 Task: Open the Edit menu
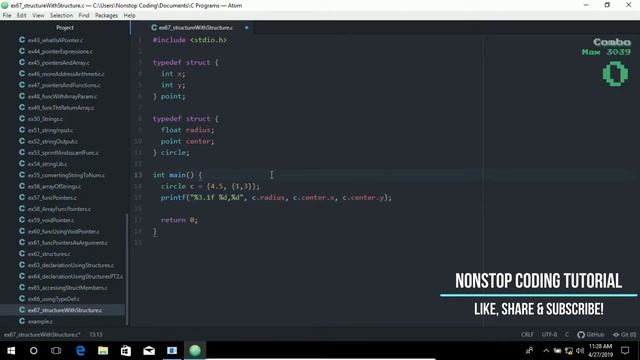tap(21, 16)
